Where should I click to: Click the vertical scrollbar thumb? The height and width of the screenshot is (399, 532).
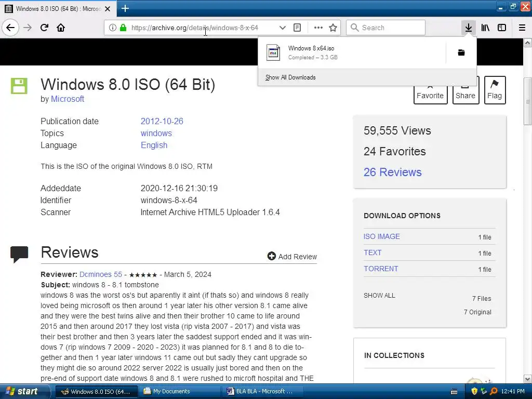528,101
